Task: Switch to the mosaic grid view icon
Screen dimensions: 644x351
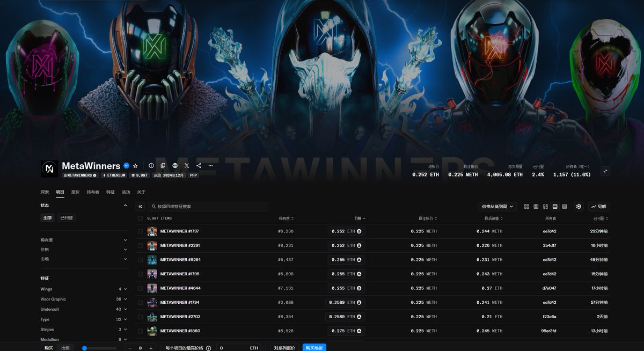Action: 545,206
